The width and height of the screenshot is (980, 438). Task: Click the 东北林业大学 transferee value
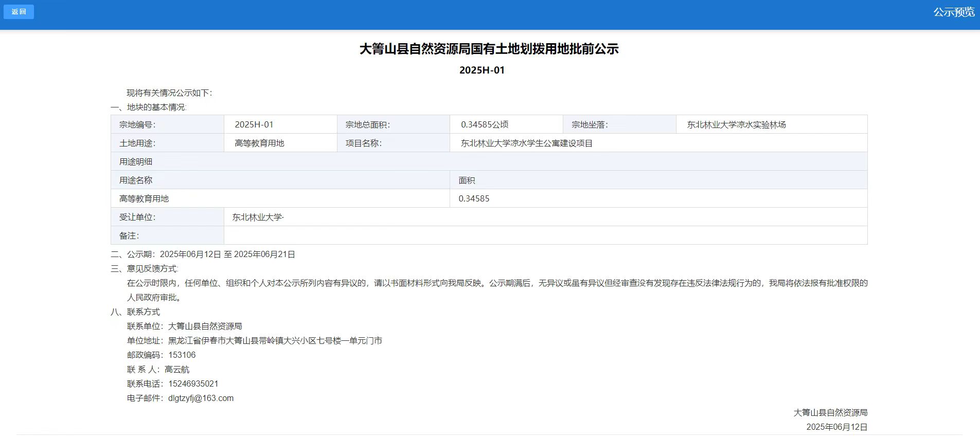(258, 217)
